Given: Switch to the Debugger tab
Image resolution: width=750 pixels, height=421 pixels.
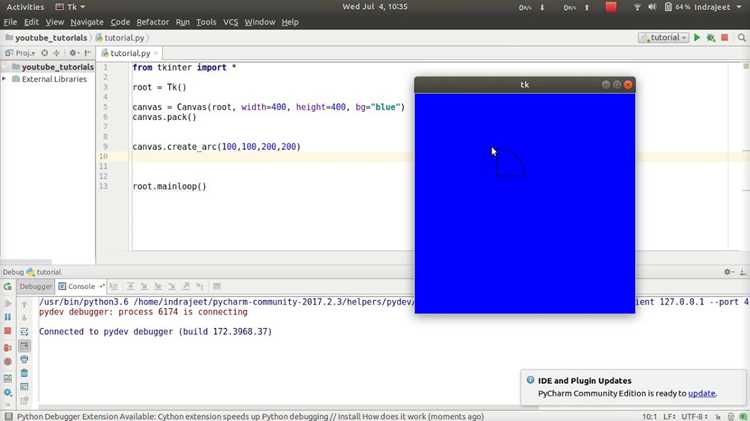Looking at the screenshot, I should click(36, 287).
